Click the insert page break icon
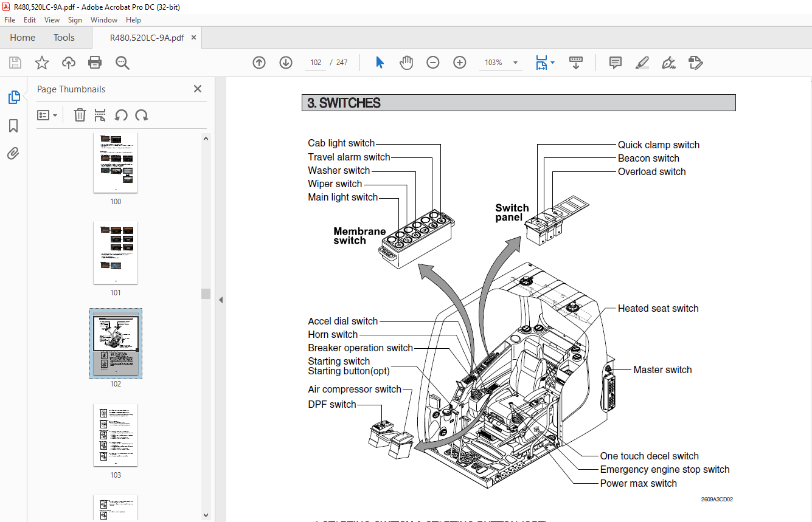 click(100, 115)
